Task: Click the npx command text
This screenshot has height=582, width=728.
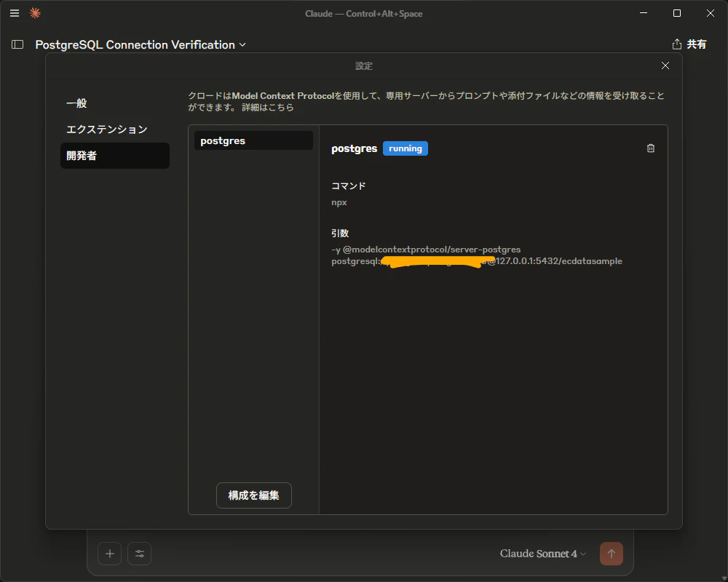Action: pos(339,203)
